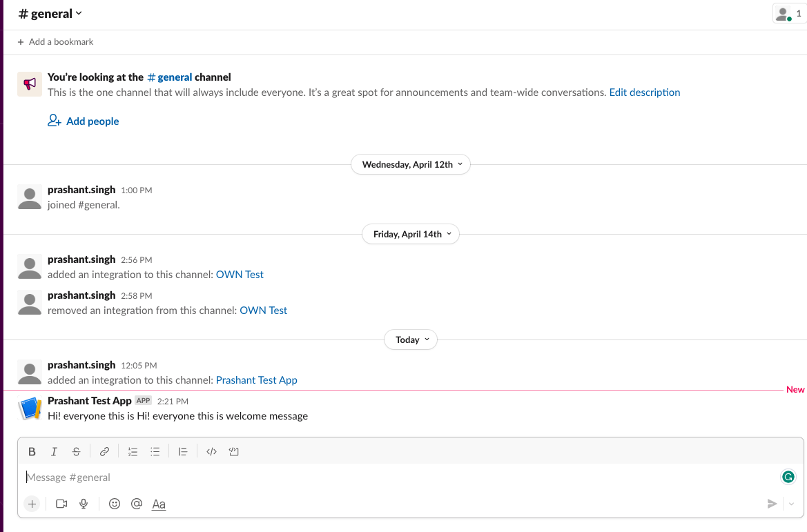Record an audio clip
Image resolution: width=807 pixels, height=532 pixels.
click(x=84, y=504)
